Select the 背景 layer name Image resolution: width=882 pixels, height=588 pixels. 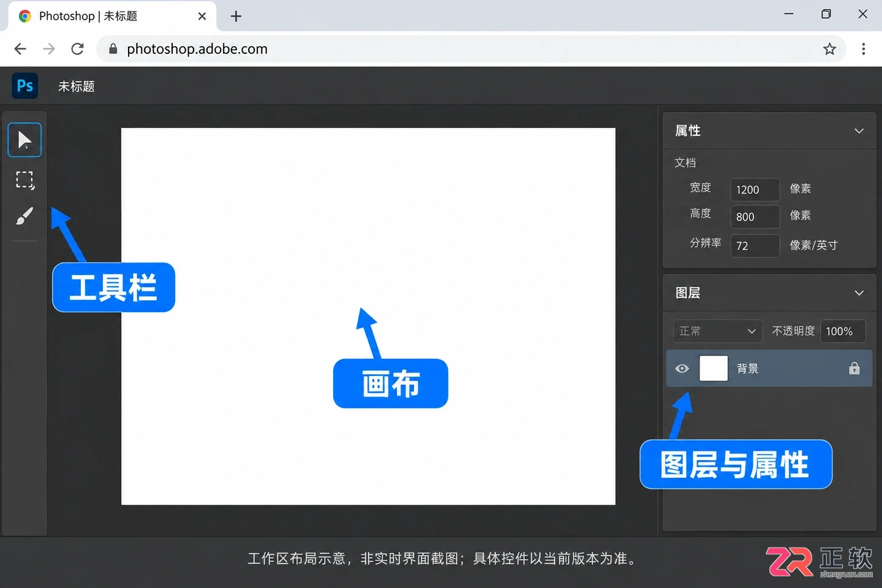tap(748, 369)
